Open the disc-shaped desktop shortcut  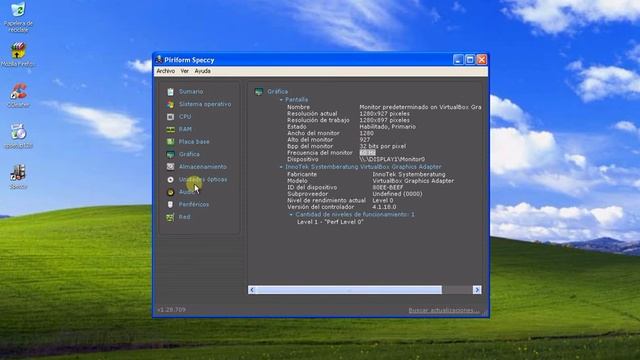(x=18, y=136)
